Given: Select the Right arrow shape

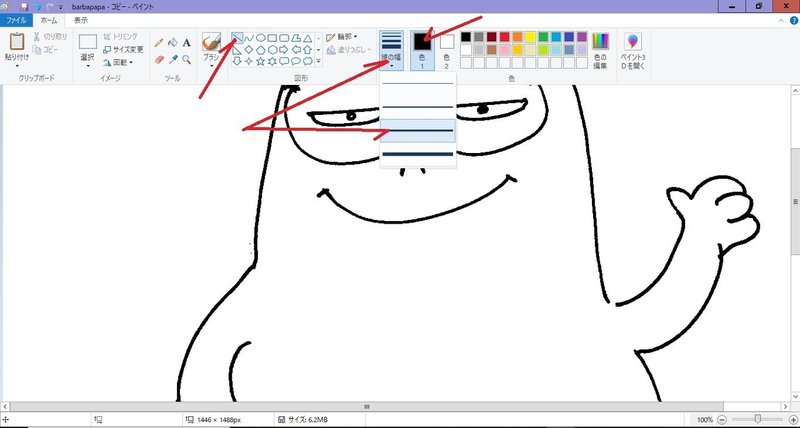Looking at the screenshot, I should [284, 49].
